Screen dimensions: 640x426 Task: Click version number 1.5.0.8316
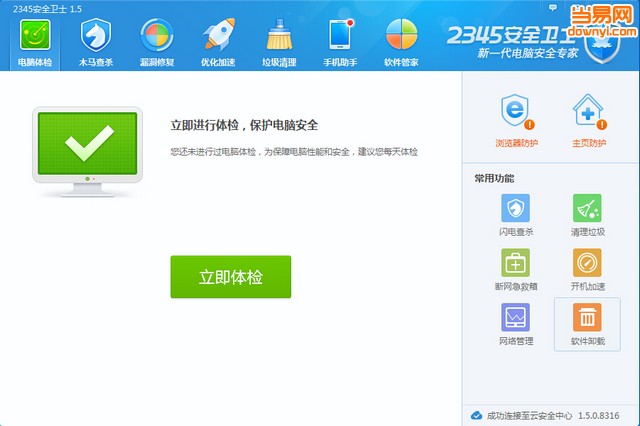[598, 415]
